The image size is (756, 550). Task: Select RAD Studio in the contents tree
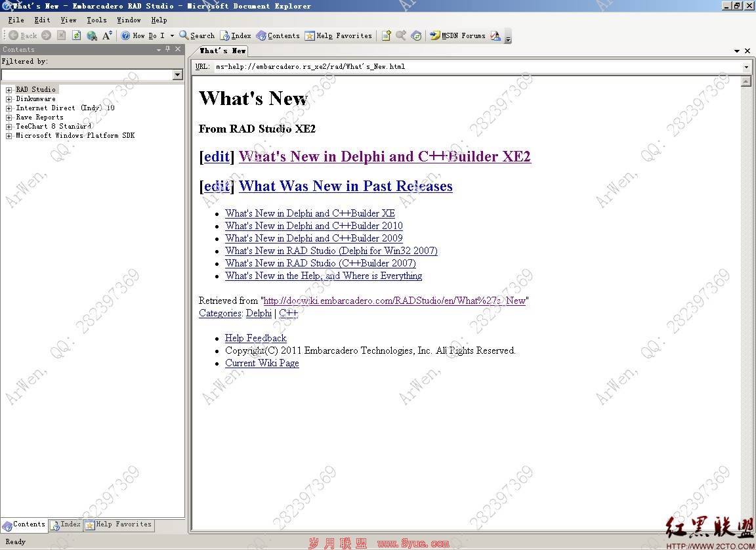35,89
